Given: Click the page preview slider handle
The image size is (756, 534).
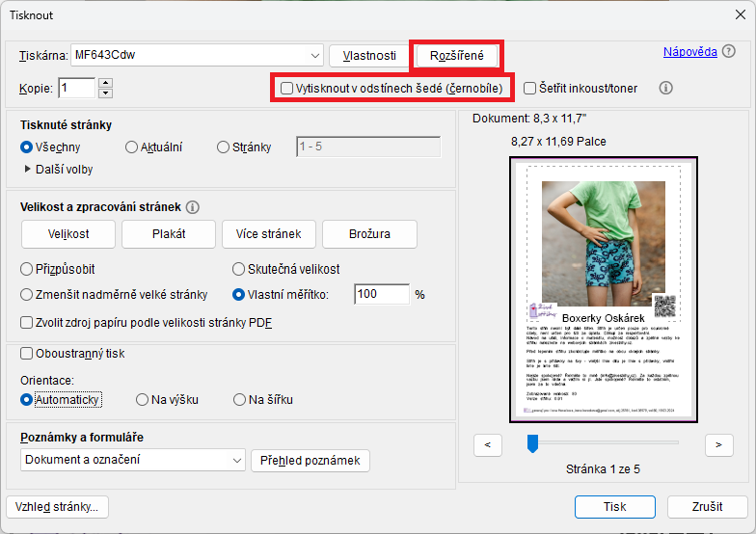Looking at the screenshot, I should [530, 442].
